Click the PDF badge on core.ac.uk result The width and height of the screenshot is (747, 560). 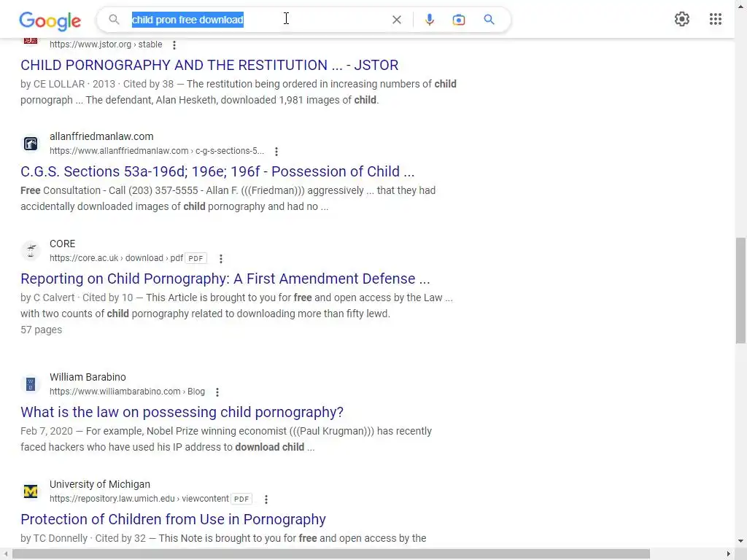tap(196, 258)
